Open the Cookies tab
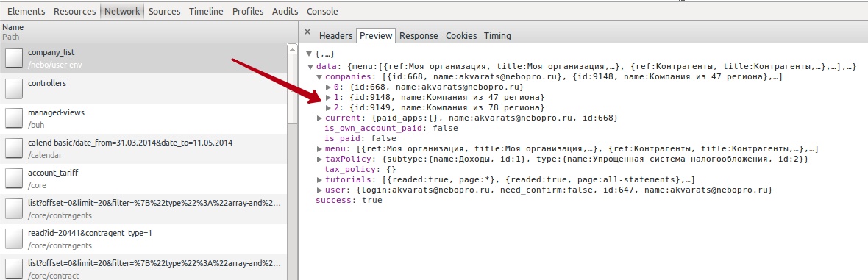This screenshot has width=868, height=280. tap(461, 35)
